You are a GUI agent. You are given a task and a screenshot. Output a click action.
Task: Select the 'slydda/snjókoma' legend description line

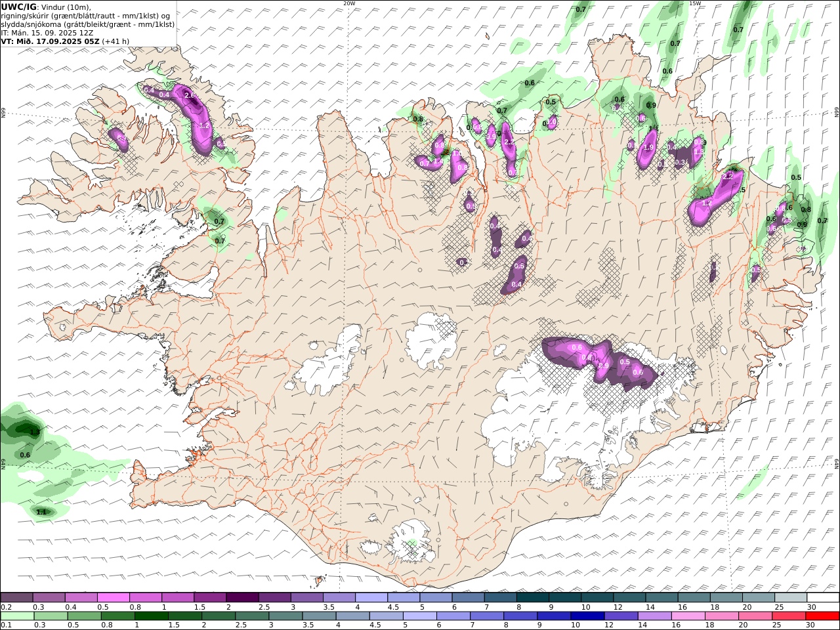pos(87,24)
